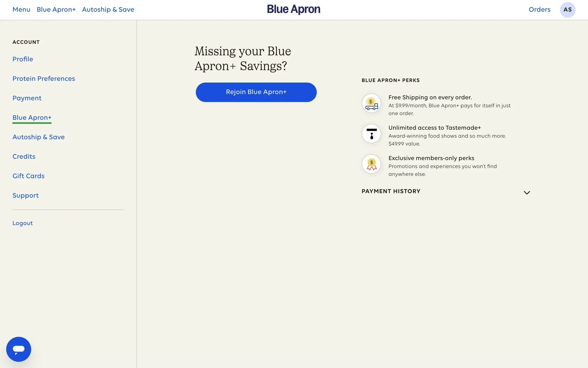Click the AS account avatar
This screenshot has height=368, width=588.
coord(567,10)
